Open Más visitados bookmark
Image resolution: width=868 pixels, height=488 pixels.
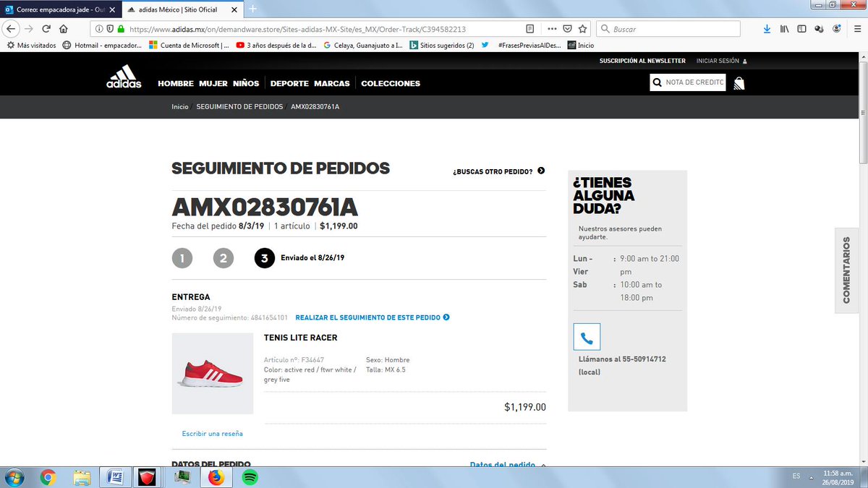click(x=31, y=45)
